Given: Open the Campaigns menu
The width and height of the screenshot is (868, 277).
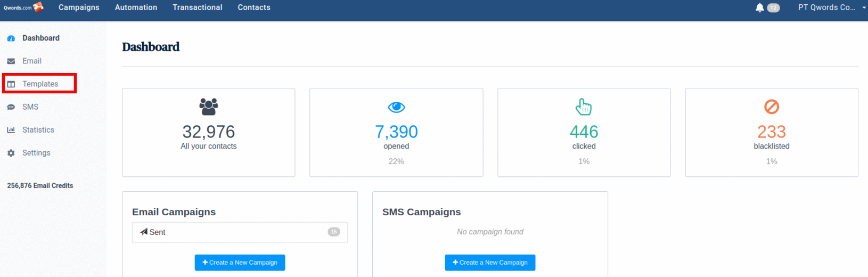Looking at the screenshot, I should pyautogui.click(x=79, y=7).
